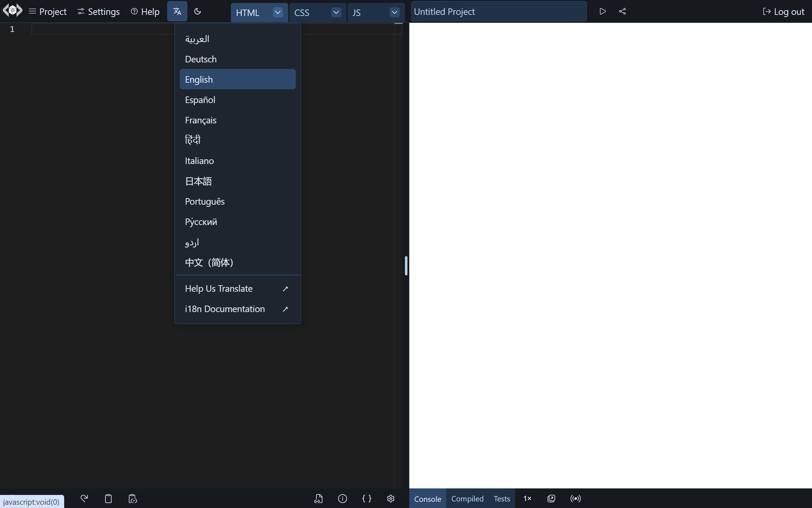Toggle the dark mode theme switch
This screenshot has height=508, width=812.
tap(198, 11)
